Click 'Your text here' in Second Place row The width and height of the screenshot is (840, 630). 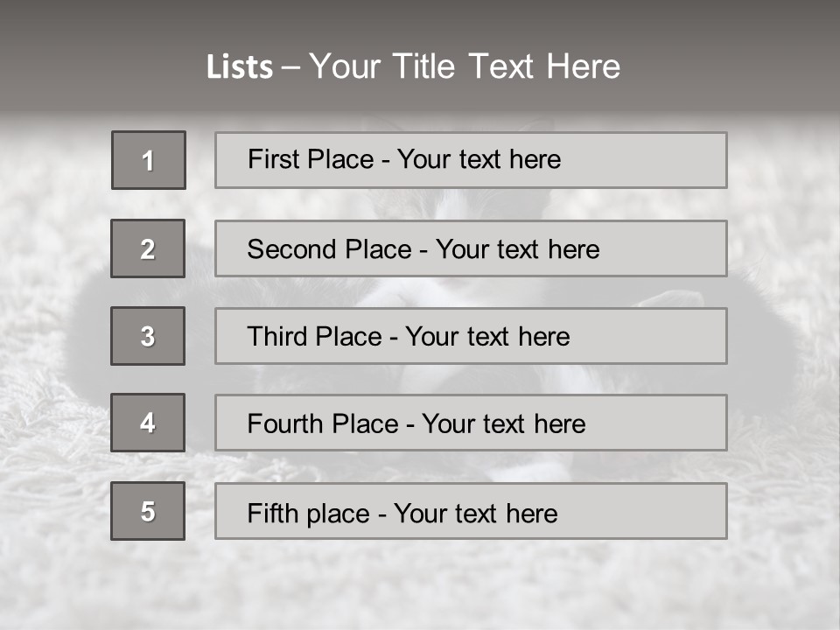517,249
